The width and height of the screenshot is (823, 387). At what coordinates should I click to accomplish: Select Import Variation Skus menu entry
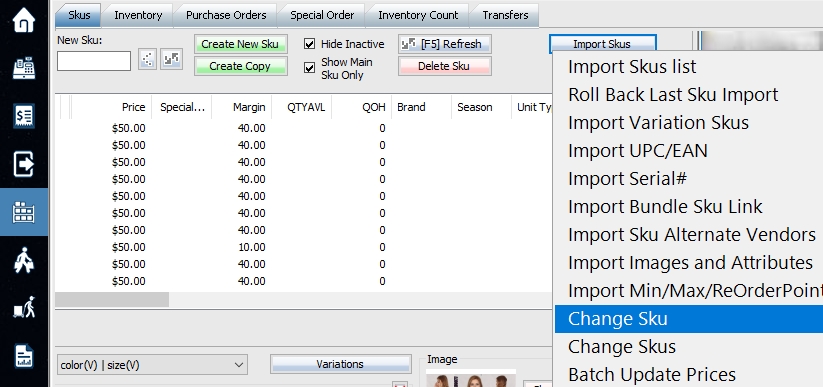689,122
